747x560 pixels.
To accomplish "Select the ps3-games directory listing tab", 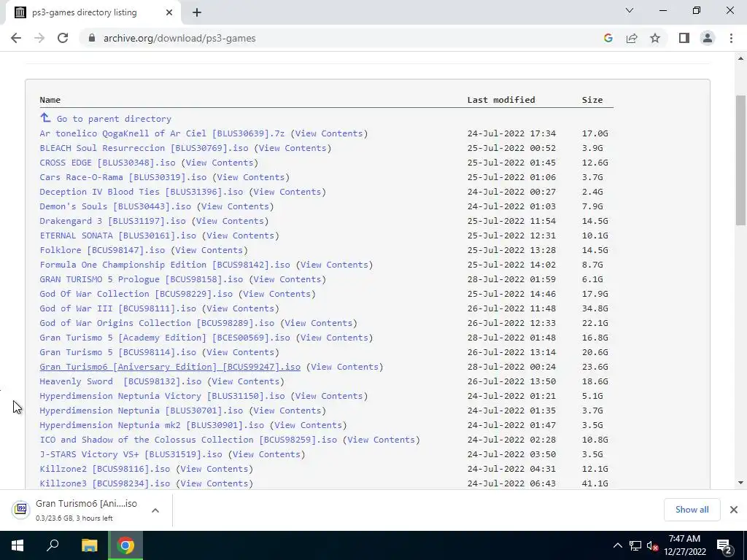I will [x=90, y=12].
